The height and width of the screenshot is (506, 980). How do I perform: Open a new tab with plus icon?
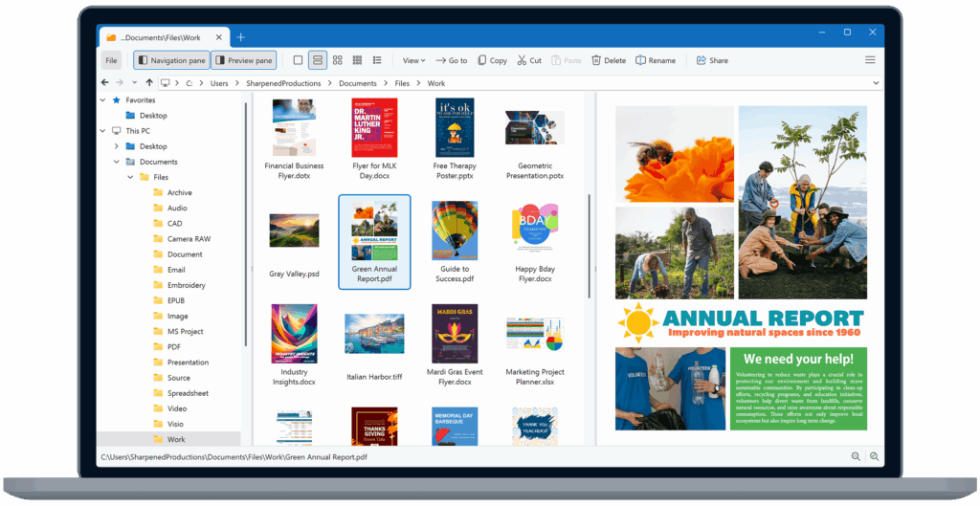coord(240,37)
